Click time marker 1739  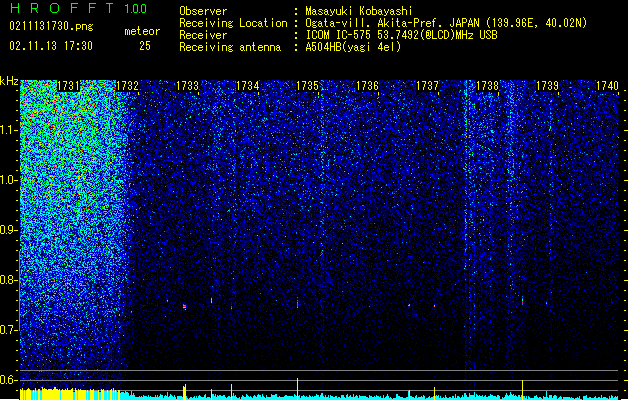tap(548, 86)
